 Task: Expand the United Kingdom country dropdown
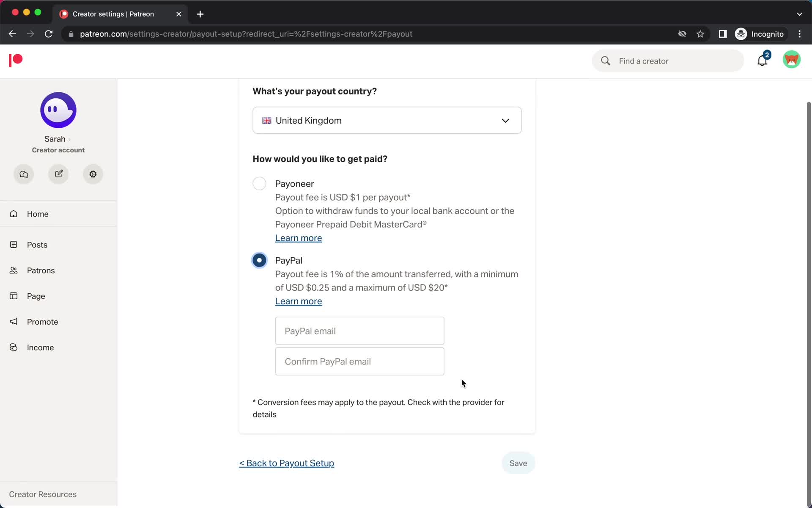[x=387, y=121]
